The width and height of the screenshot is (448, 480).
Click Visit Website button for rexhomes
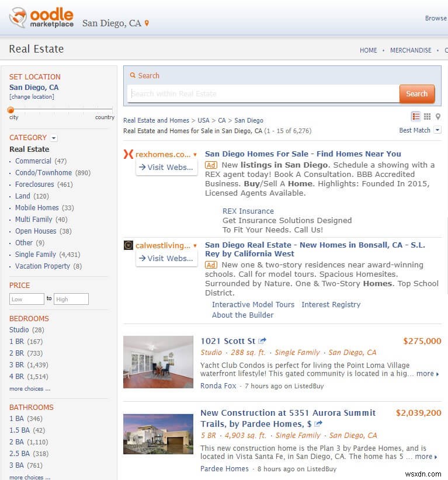[x=166, y=168]
